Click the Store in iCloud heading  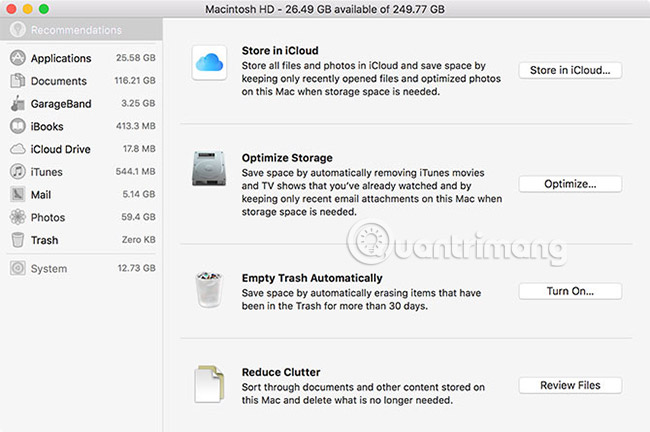(280, 51)
